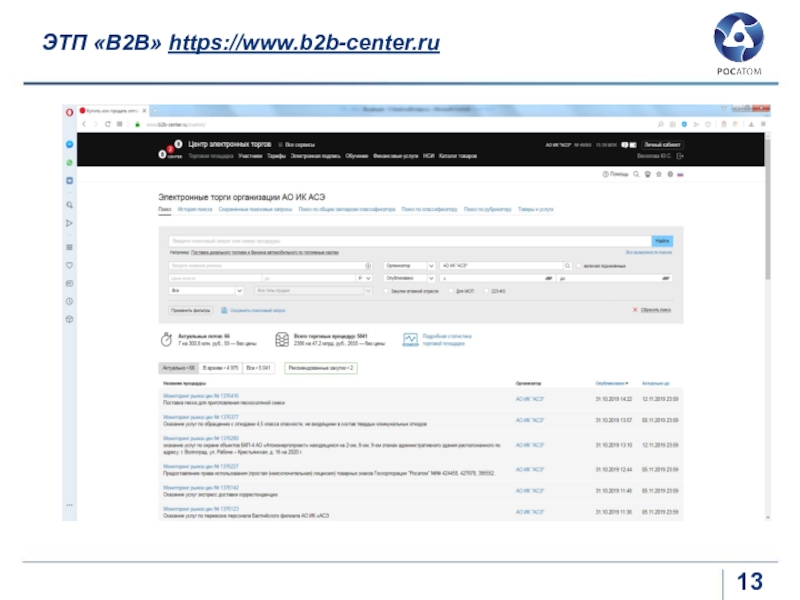Open Messenger in Opera sidebar
Screen dimensions: 800x600
tap(69, 144)
